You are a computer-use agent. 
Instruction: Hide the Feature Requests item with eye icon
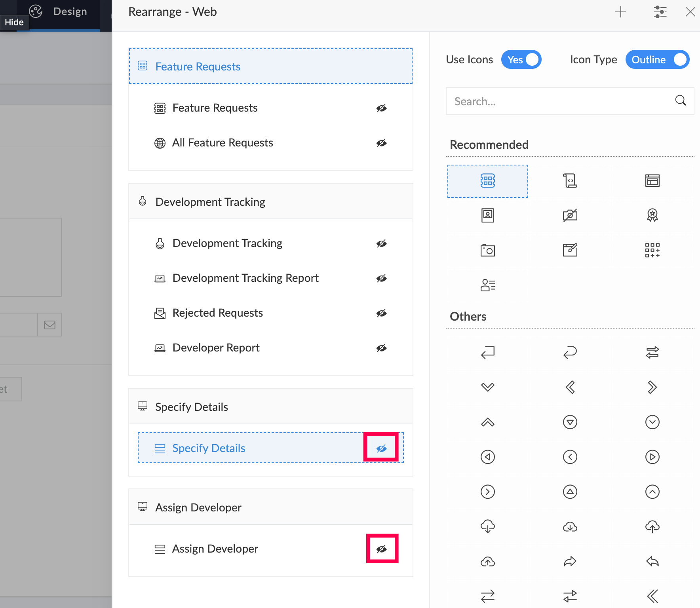tap(381, 108)
